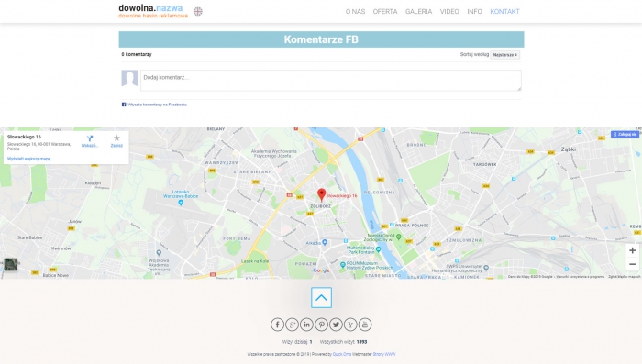The image size is (642, 364).
Task: Click the Facebook logo beside the plugin link
Action: pos(124,105)
